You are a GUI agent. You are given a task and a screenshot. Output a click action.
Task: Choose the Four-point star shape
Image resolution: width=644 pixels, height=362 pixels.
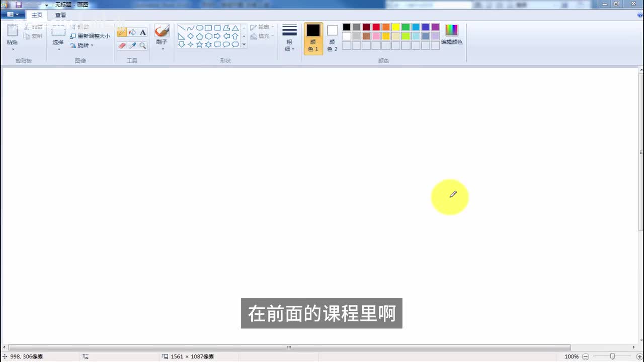(191, 44)
